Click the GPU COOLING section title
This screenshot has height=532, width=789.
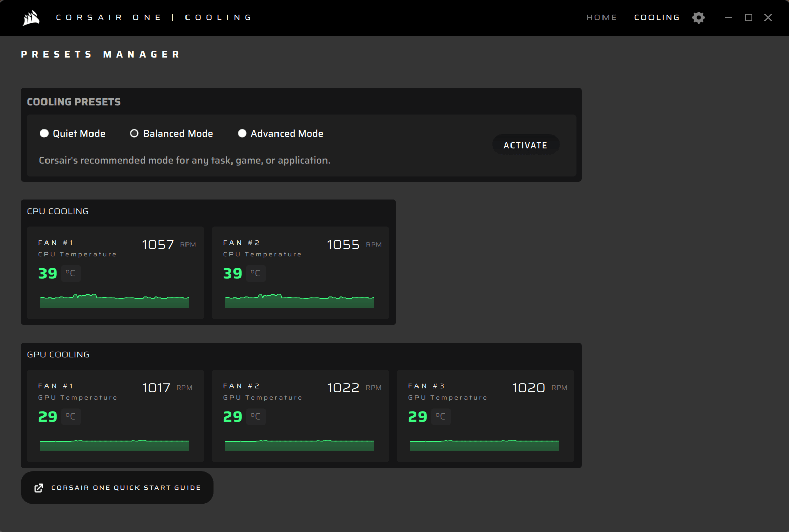pyautogui.click(x=59, y=355)
